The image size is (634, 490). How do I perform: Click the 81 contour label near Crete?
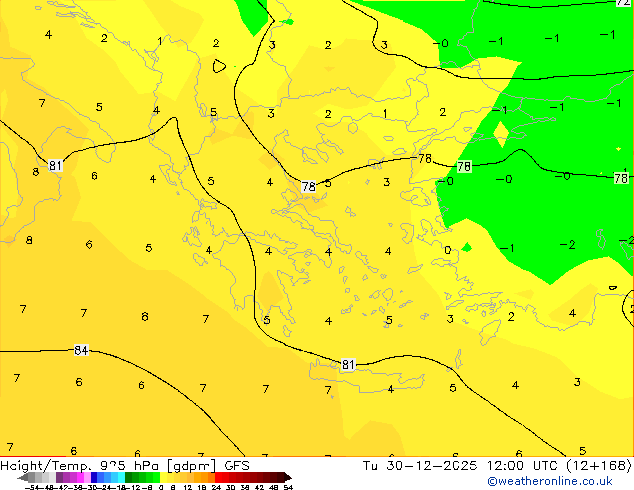tap(348, 365)
